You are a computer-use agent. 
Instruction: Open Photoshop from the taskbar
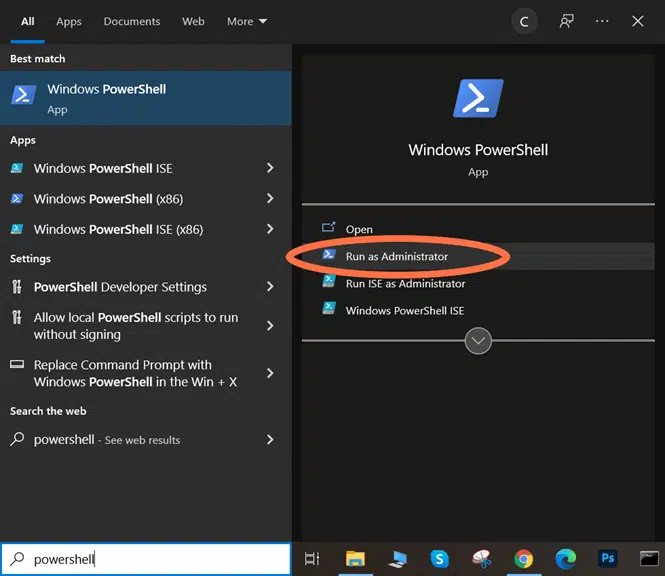(x=608, y=558)
